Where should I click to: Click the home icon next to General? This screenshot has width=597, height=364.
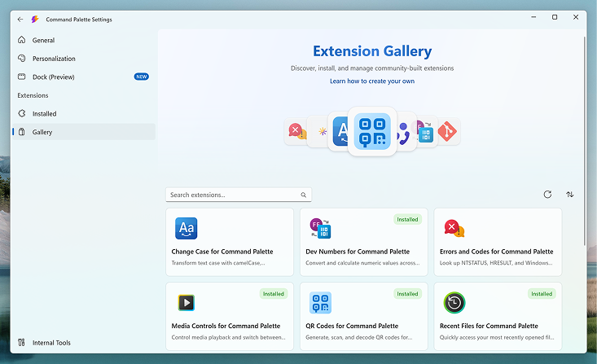pyautogui.click(x=22, y=40)
